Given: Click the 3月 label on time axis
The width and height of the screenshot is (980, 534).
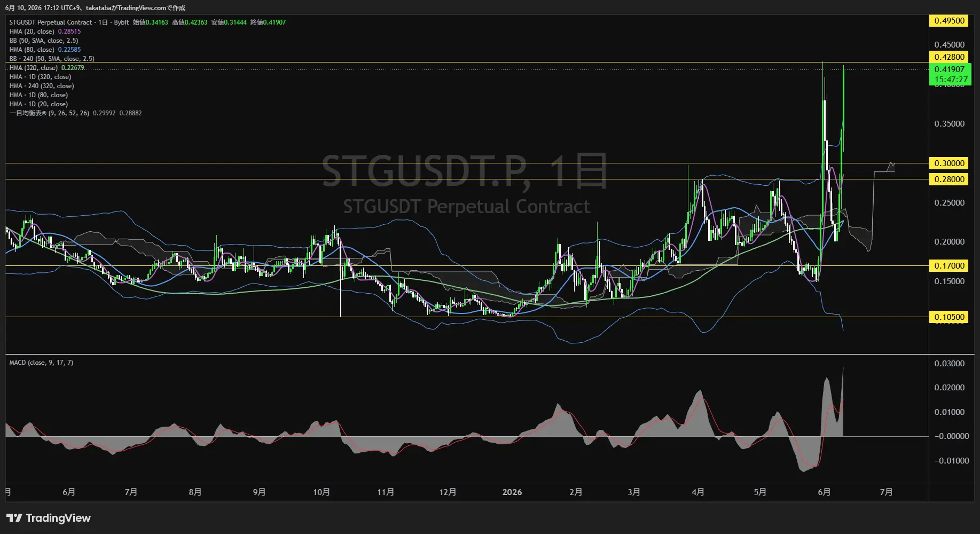Looking at the screenshot, I should (x=634, y=492).
